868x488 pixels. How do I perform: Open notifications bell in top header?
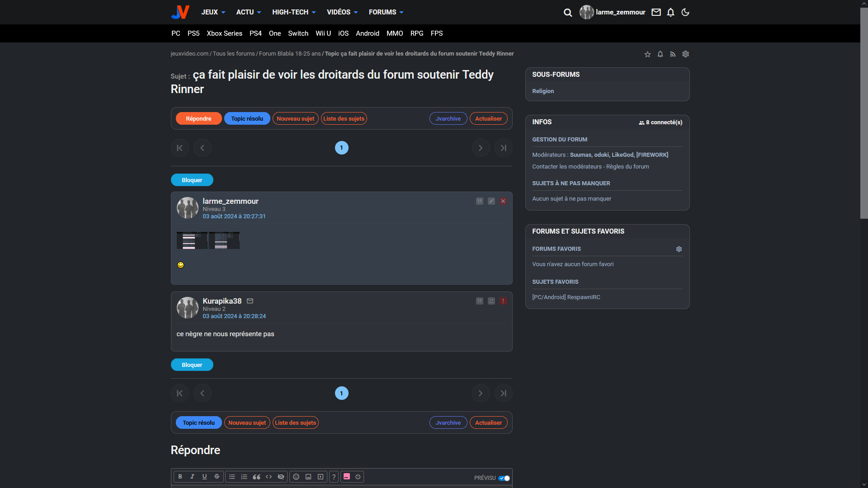pos(670,12)
